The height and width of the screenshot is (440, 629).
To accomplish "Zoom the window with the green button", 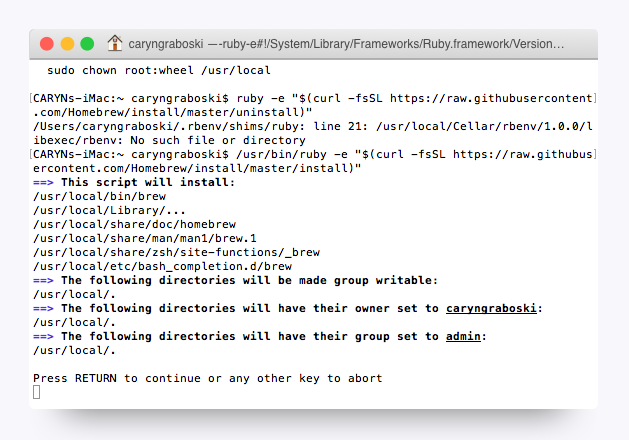I will tap(87, 44).
